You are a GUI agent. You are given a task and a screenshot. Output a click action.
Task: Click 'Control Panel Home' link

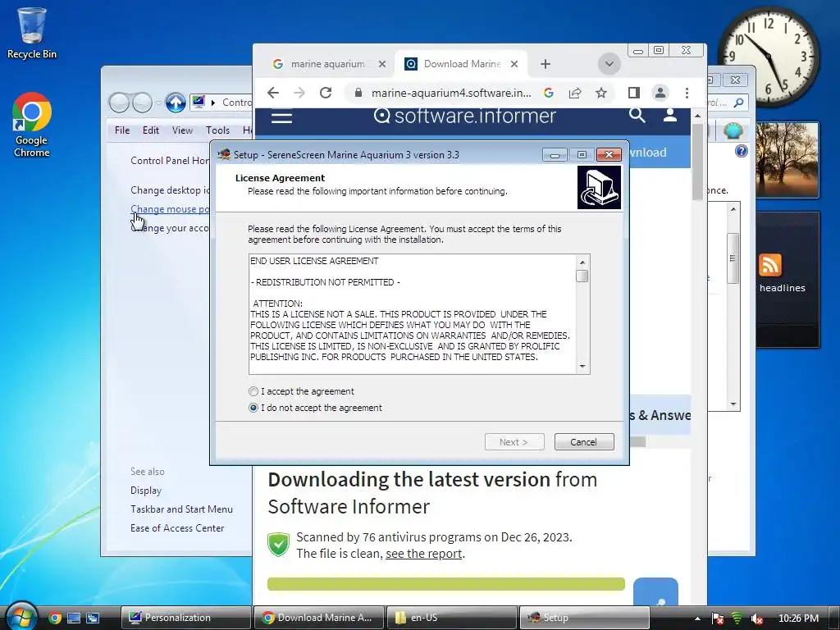tap(170, 160)
